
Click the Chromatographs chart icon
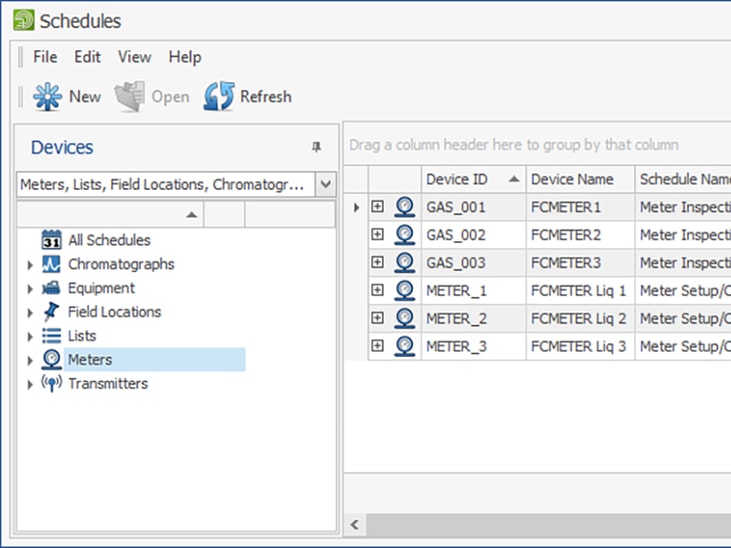[x=51, y=264]
